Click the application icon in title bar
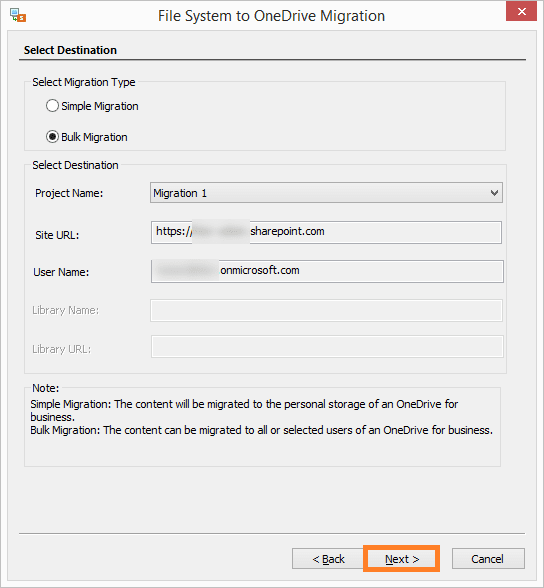Image resolution: width=544 pixels, height=588 pixels. click(18, 15)
